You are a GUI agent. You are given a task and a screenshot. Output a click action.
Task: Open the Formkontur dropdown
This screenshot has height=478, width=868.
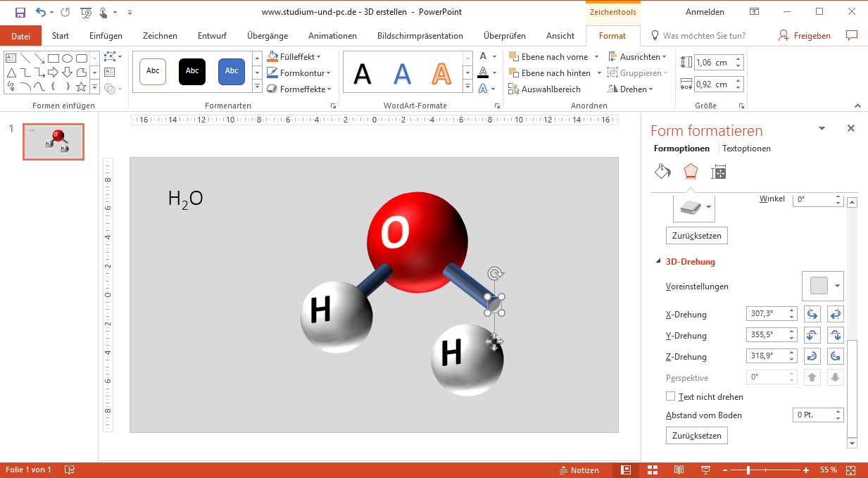299,73
